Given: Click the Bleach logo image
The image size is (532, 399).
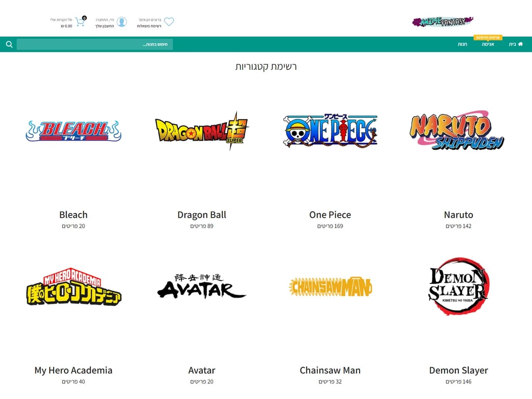Looking at the screenshot, I should (74, 131).
